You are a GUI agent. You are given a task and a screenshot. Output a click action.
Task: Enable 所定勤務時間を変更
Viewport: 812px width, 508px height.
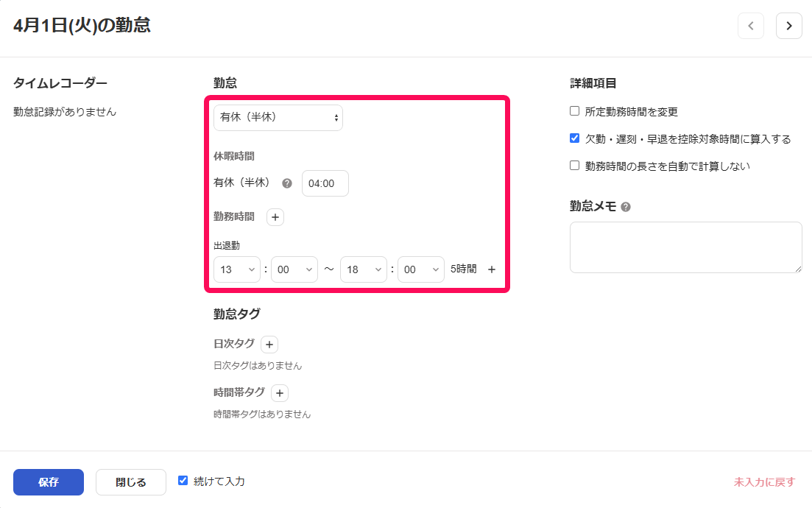coord(574,110)
